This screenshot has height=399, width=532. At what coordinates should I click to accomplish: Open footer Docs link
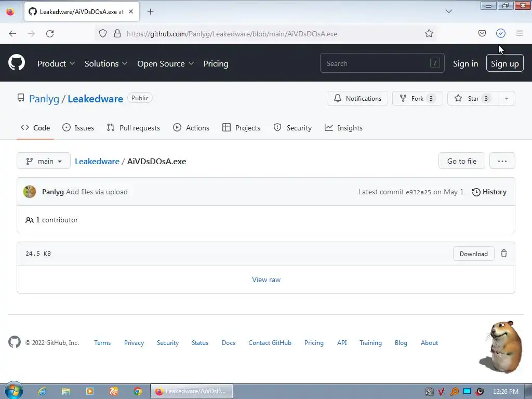click(x=229, y=343)
